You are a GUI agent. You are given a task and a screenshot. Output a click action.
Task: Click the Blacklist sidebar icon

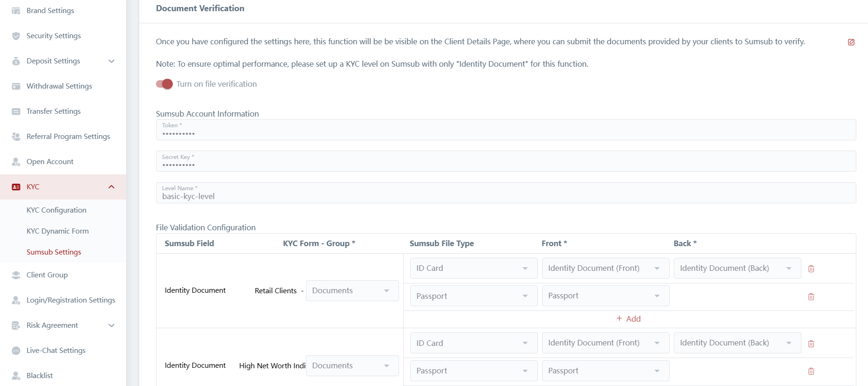coord(16,376)
